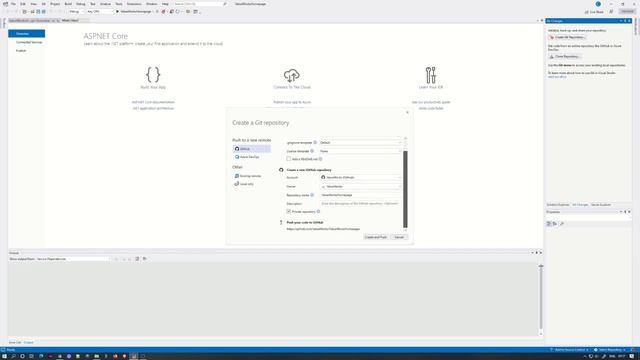Image resolution: width=640 pixels, height=360 pixels.
Task: Open the Git menu
Action: 44,4
